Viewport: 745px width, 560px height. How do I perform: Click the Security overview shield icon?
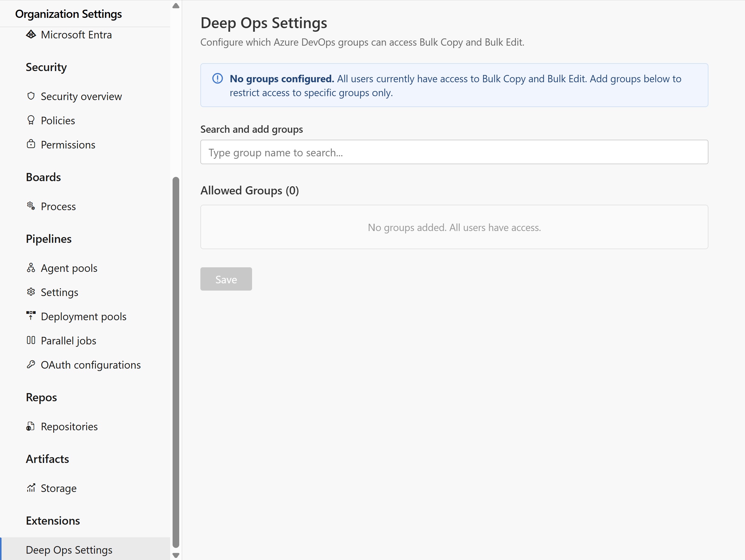click(x=31, y=96)
